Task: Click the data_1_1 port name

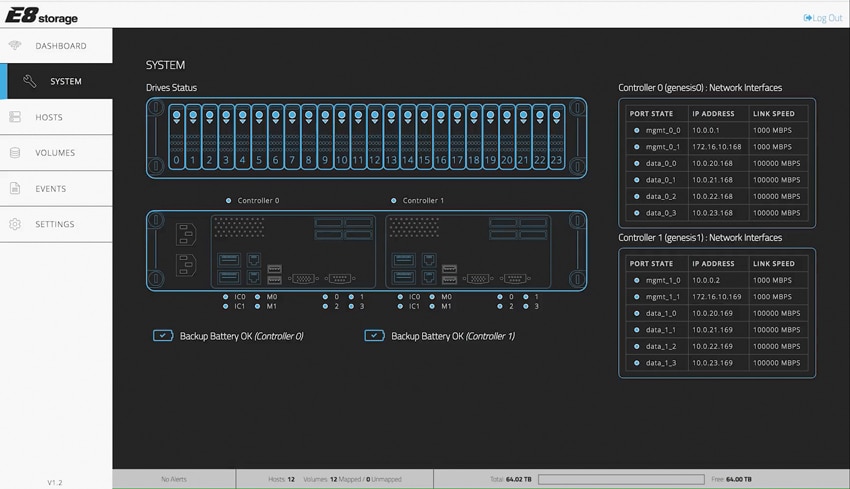Action: [661, 330]
